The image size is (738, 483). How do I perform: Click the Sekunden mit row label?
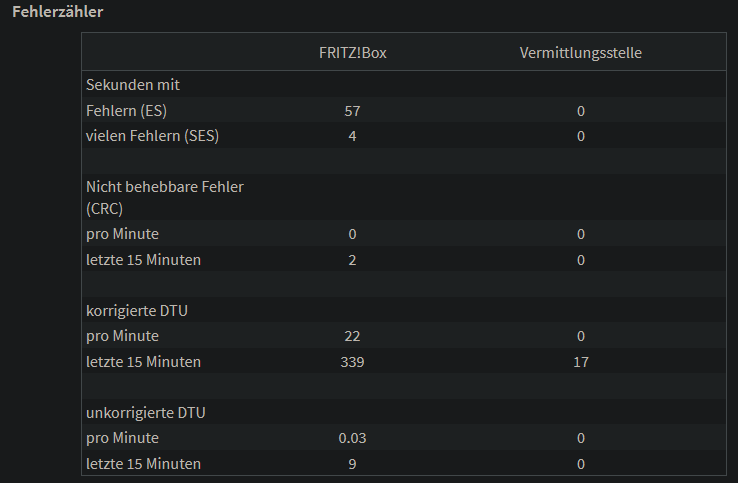tap(133, 85)
